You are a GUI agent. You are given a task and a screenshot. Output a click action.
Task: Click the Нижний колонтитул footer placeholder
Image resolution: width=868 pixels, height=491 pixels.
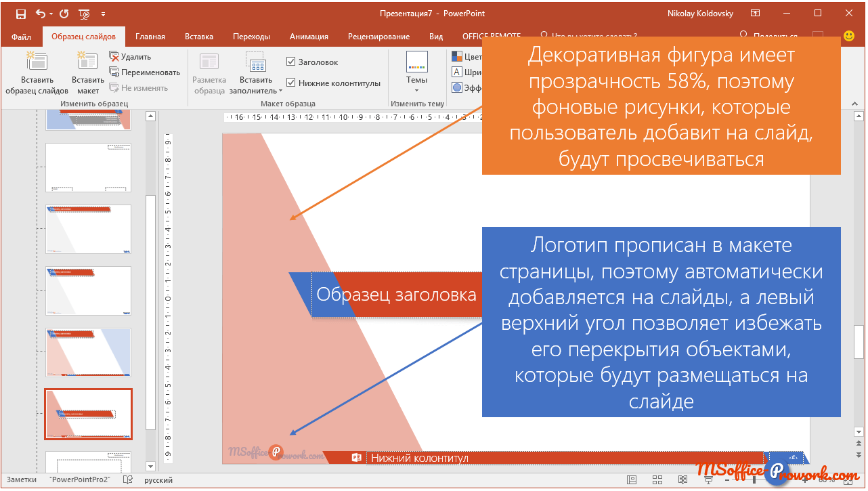566,458
